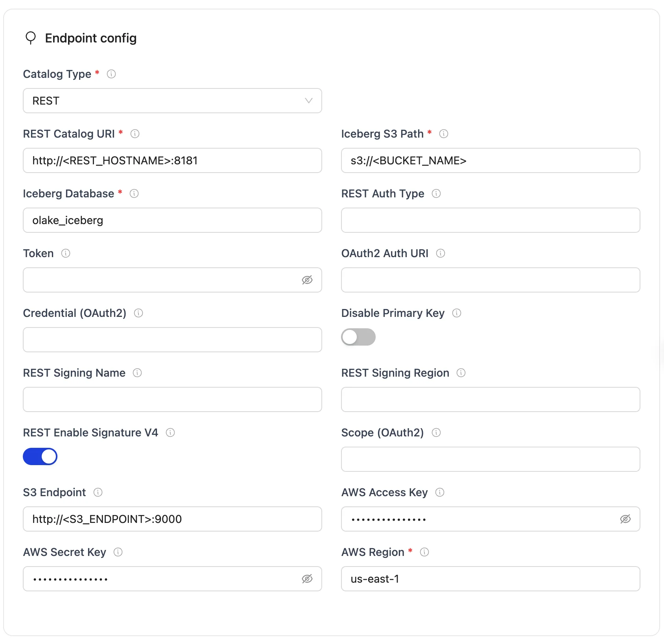Click the Iceberg S3 Path info icon
The width and height of the screenshot is (664, 644).
coord(444,134)
